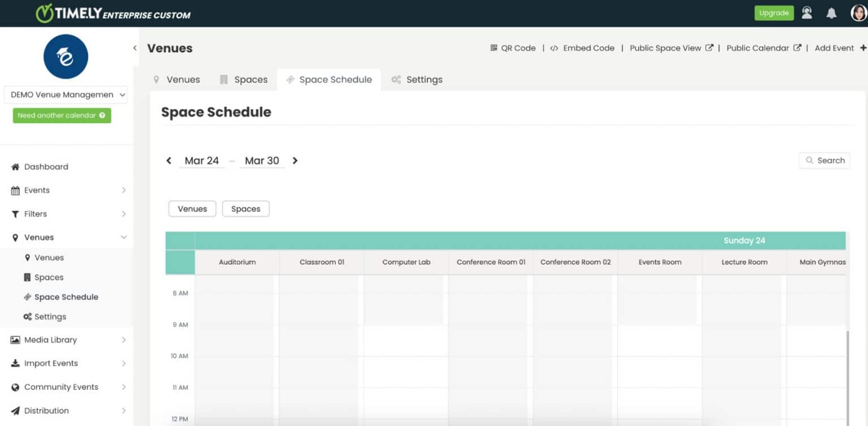The height and width of the screenshot is (426, 868).
Task: Select Space Schedule in the sidebar
Action: [x=66, y=296]
